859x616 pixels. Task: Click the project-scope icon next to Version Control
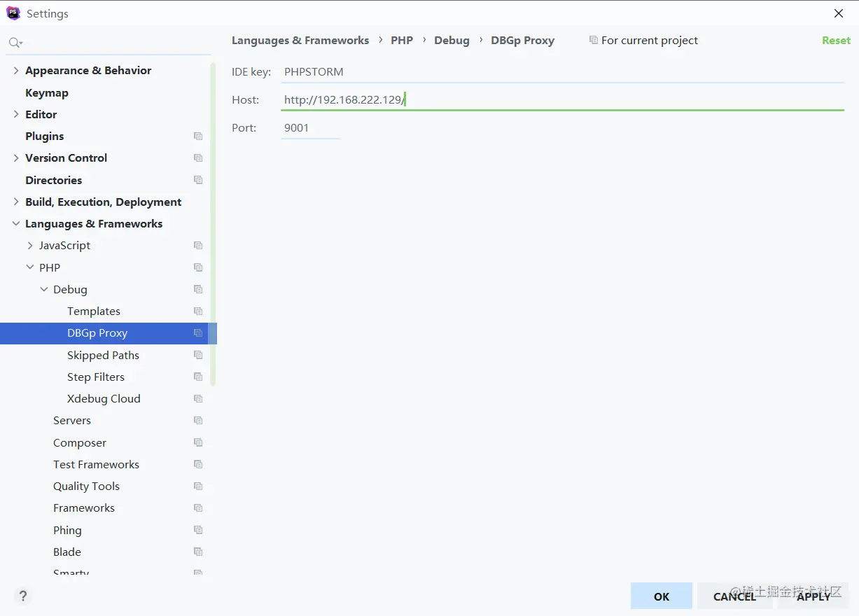(198, 158)
